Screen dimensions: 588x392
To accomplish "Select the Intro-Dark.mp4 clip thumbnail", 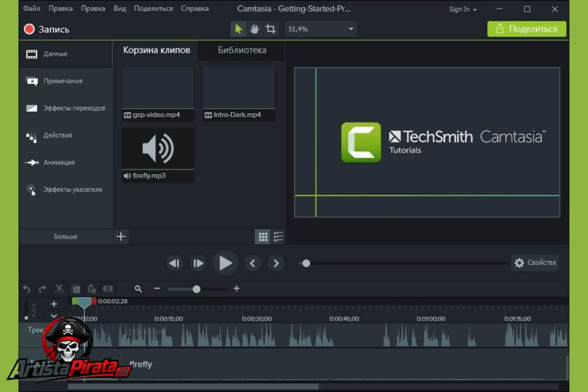I will point(238,94).
